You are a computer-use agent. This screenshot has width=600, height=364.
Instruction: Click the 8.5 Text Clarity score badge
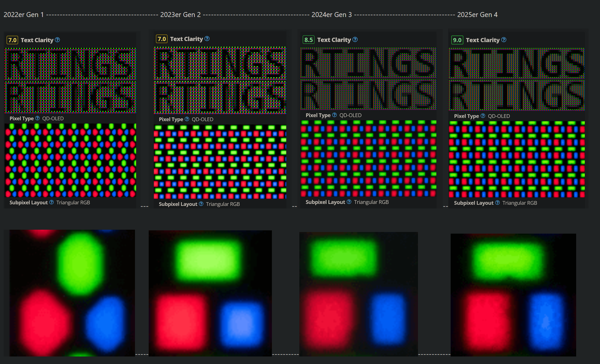click(308, 40)
